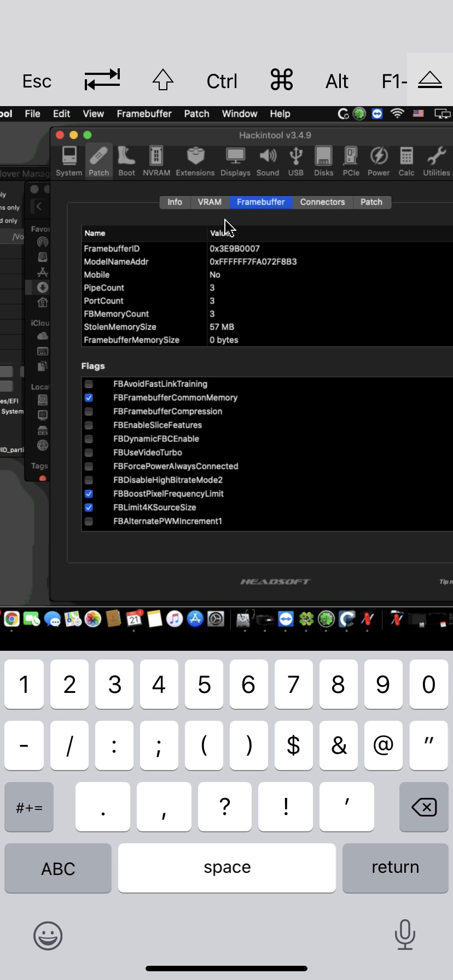Screen dimensions: 453x980
Task: Open Maps from the Dock
Action: [73, 619]
